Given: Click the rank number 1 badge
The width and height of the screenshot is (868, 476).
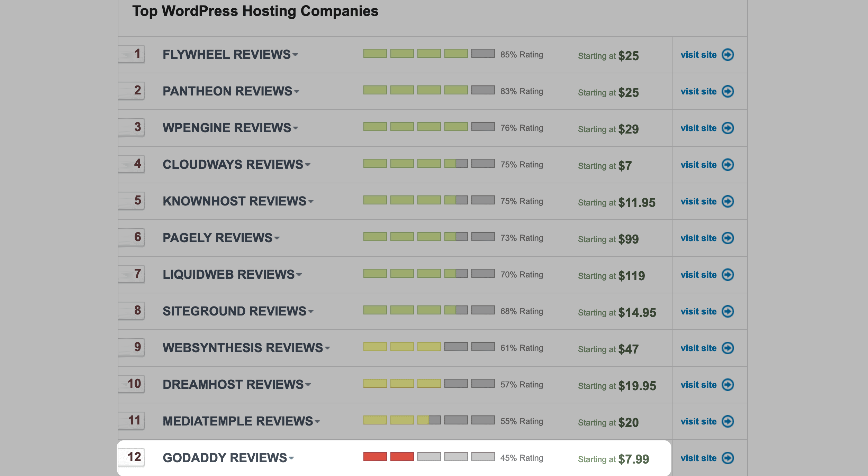Looking at the screenshot, I should pyautogui.click(x=132, y=54).
